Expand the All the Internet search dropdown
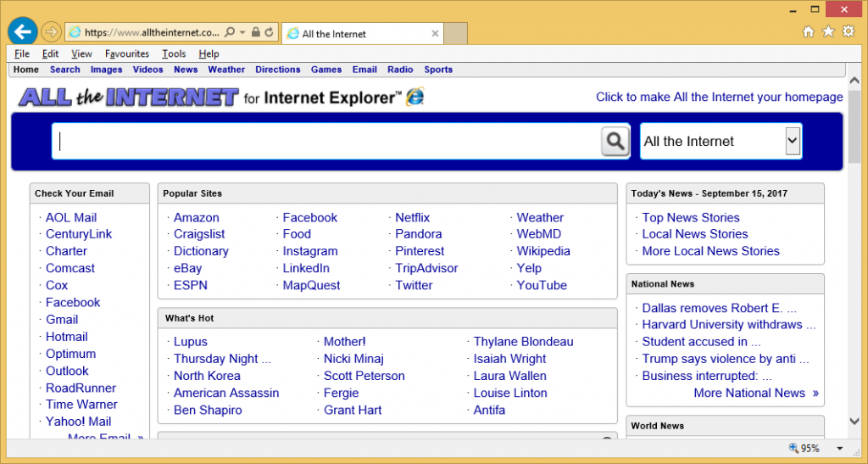 [x=793, y=141]
